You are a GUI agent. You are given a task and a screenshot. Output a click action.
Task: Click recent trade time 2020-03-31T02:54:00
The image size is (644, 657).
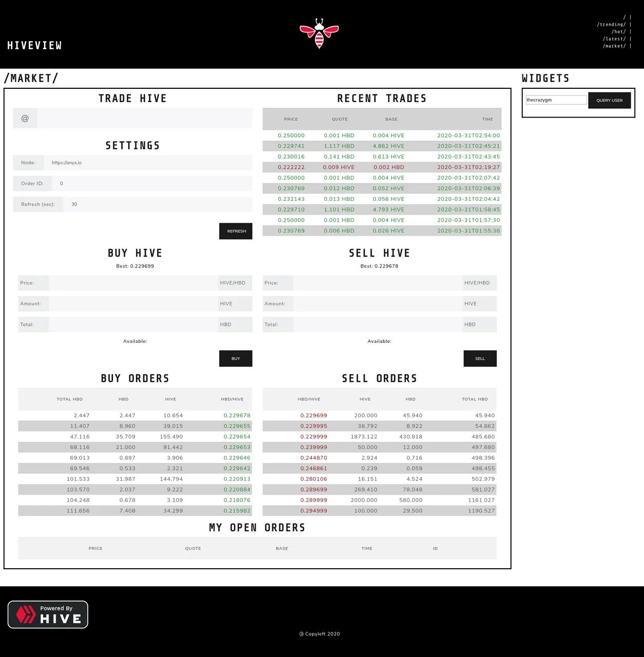tap(469, 136)
